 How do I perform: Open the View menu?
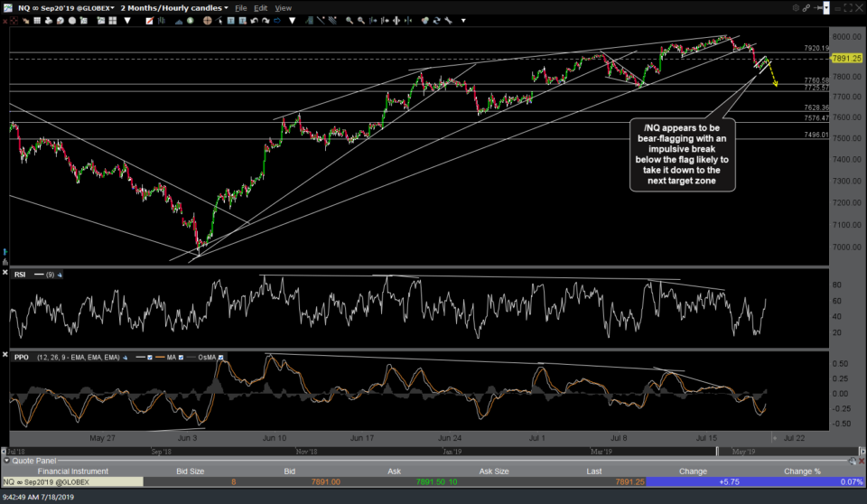pyautogui.click(x=283, y=8)
